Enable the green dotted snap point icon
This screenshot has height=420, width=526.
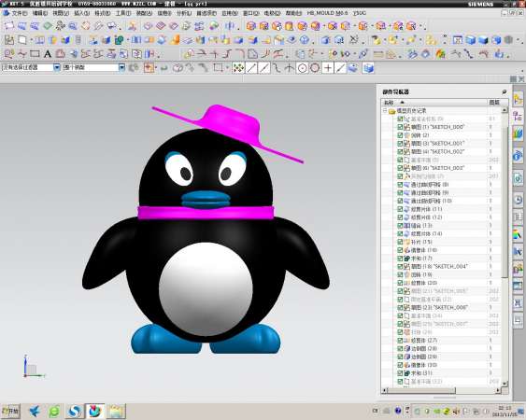[238, 68]
